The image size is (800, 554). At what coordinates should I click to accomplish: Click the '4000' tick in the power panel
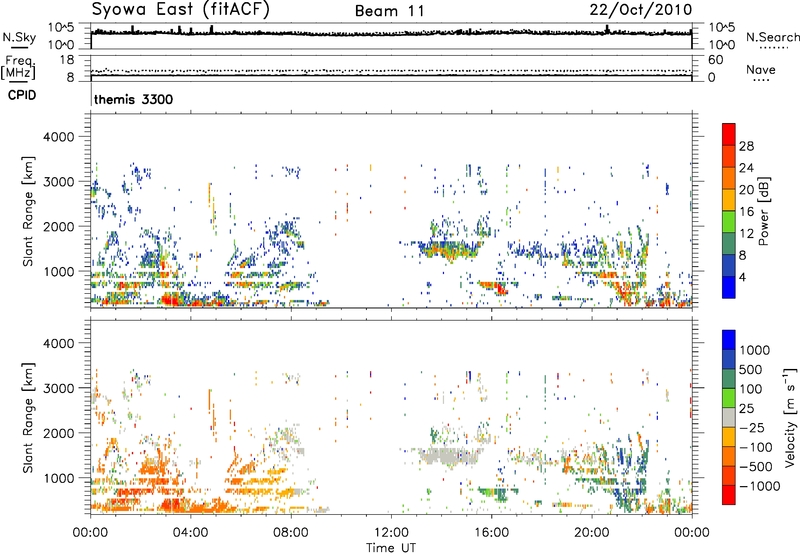click(59, 137)
